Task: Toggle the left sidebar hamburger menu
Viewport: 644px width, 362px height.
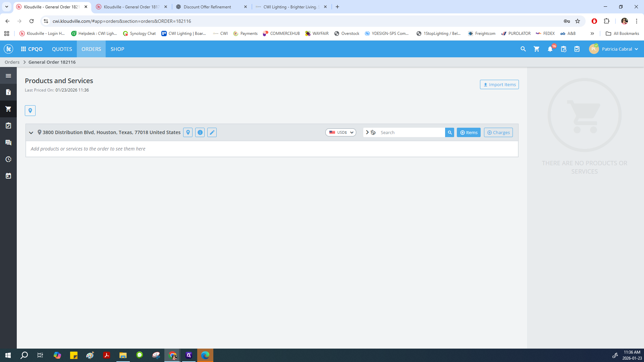Action: click(x=8, y=76)
